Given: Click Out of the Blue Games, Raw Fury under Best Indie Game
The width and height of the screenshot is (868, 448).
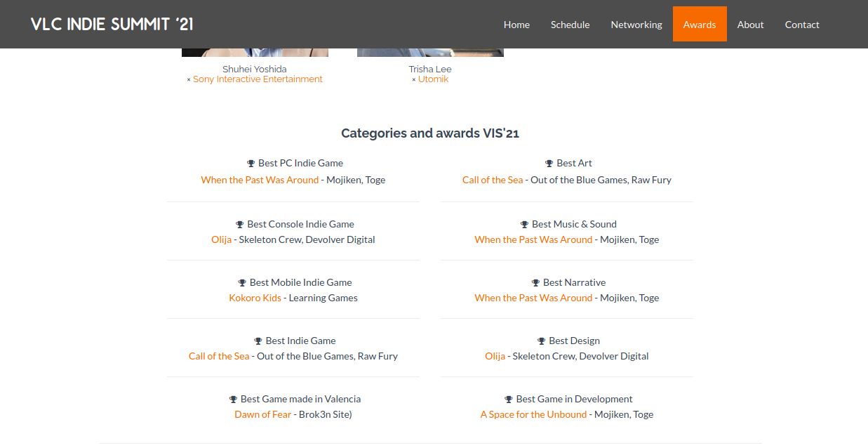Looking at the screenshot, I should click(x=327, y=356).
